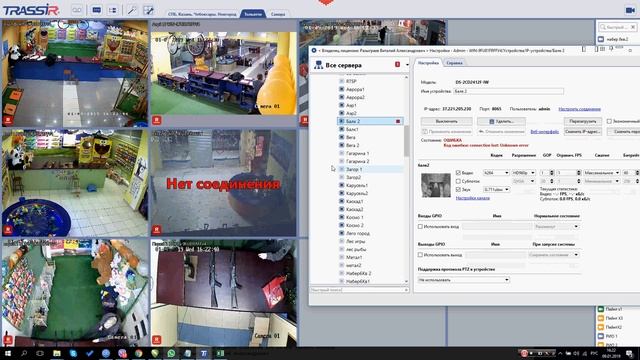The image size is (640, 360).
Task: Click the magic wand toolbar icon
Action: click(x=131, y=10)
